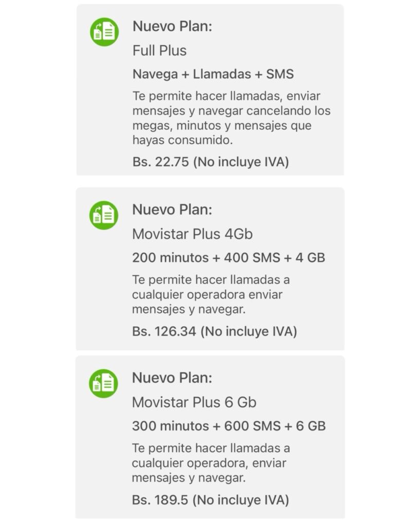Click the Bs. 126.34 price text
The height and width of the screenshot is (526, 420).
[215, 331]
